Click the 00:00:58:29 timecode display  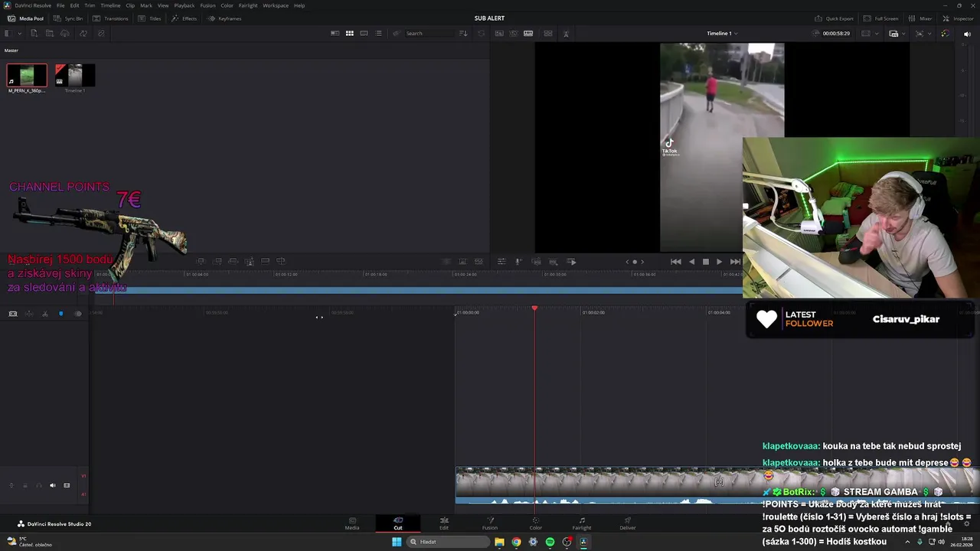(836, 33)
